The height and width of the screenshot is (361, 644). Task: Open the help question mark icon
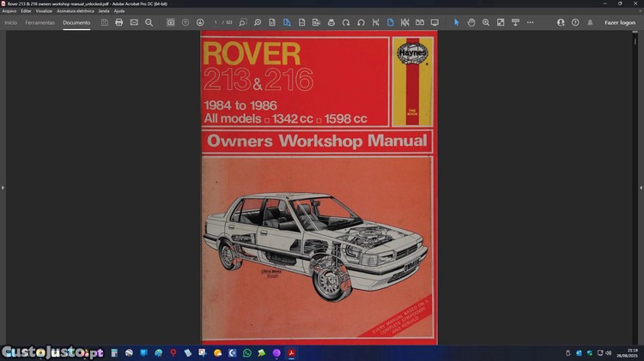pos(575,22)
